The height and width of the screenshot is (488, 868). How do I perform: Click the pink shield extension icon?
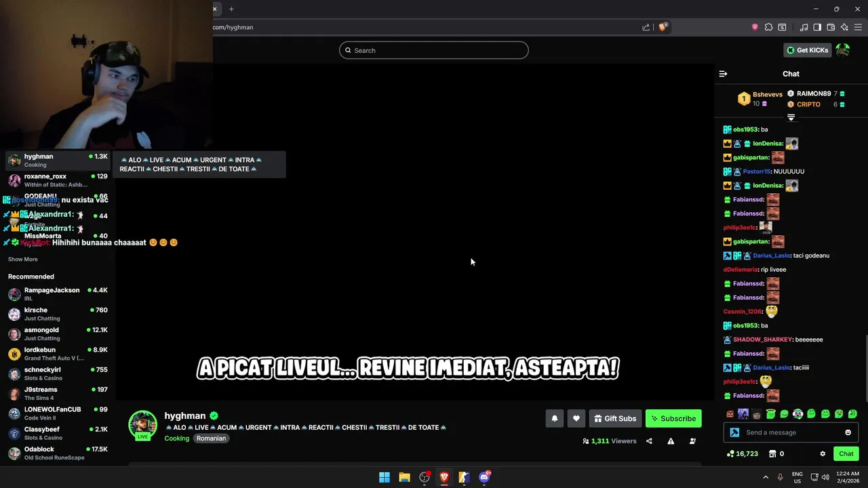(x=755, y=27)
